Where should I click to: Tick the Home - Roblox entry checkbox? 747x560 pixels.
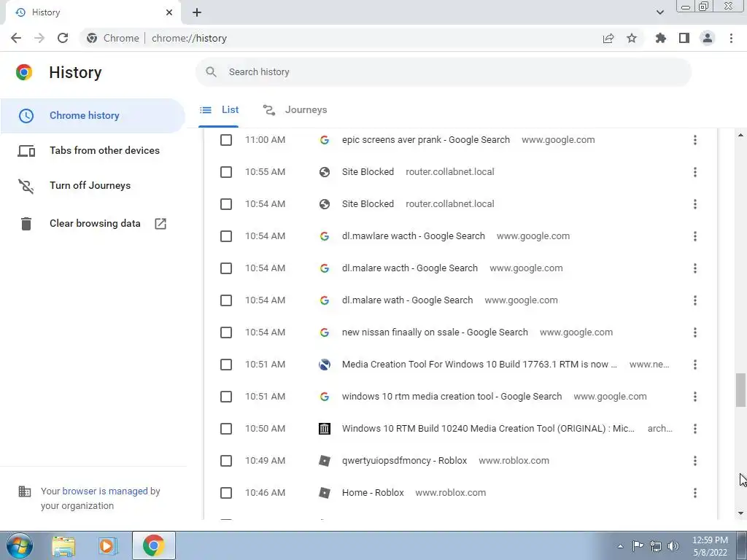(226, 493)
